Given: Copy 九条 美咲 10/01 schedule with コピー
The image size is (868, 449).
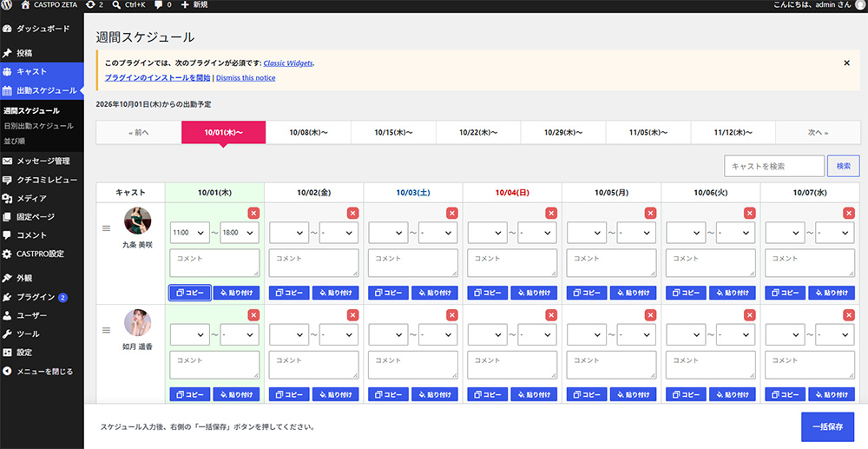Looking at the screenshot, I should coord(190,293).
